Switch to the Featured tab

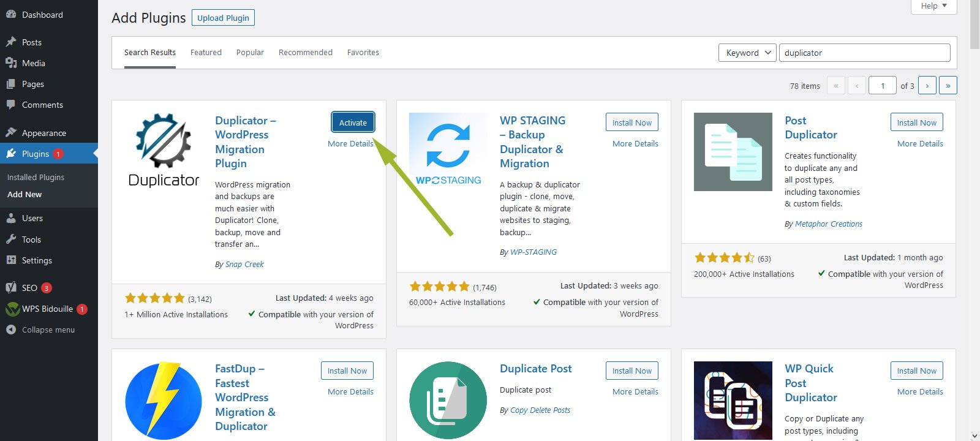(x=206, y=53)
